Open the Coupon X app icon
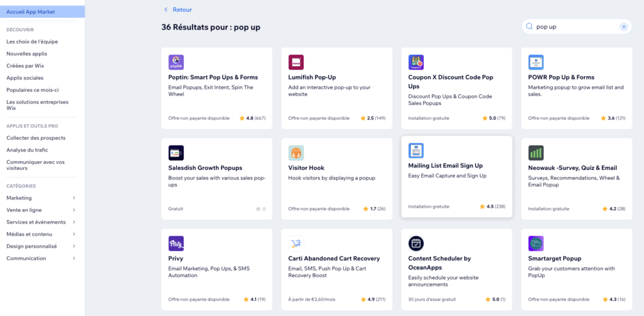The image size is (644, 316). tap(416, 62)
